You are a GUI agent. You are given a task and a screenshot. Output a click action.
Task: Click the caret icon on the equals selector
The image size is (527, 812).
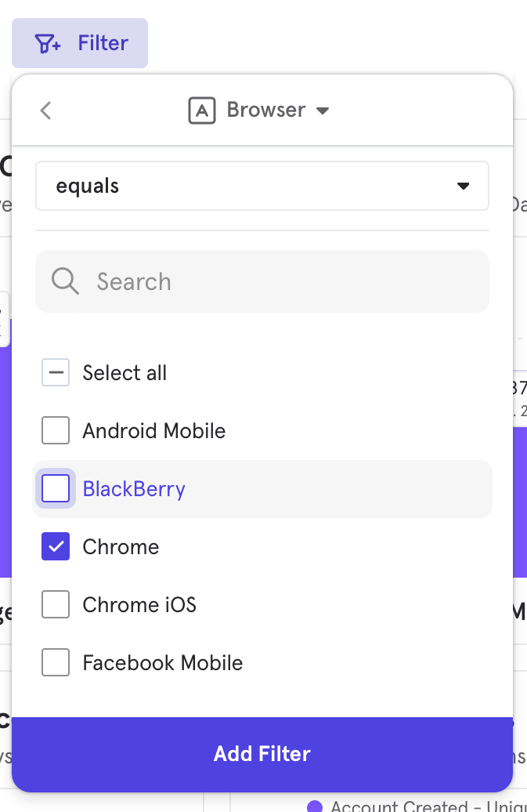pos(464,186)
